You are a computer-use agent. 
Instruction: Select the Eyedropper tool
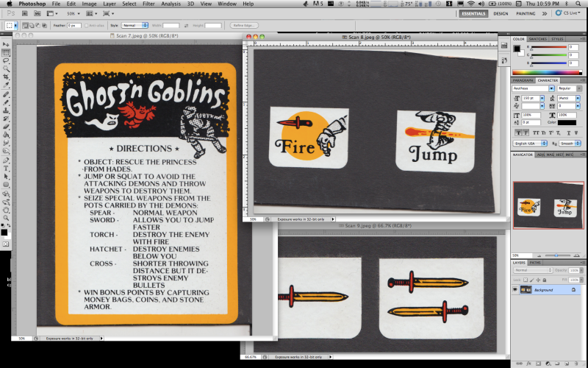[6, 85]
